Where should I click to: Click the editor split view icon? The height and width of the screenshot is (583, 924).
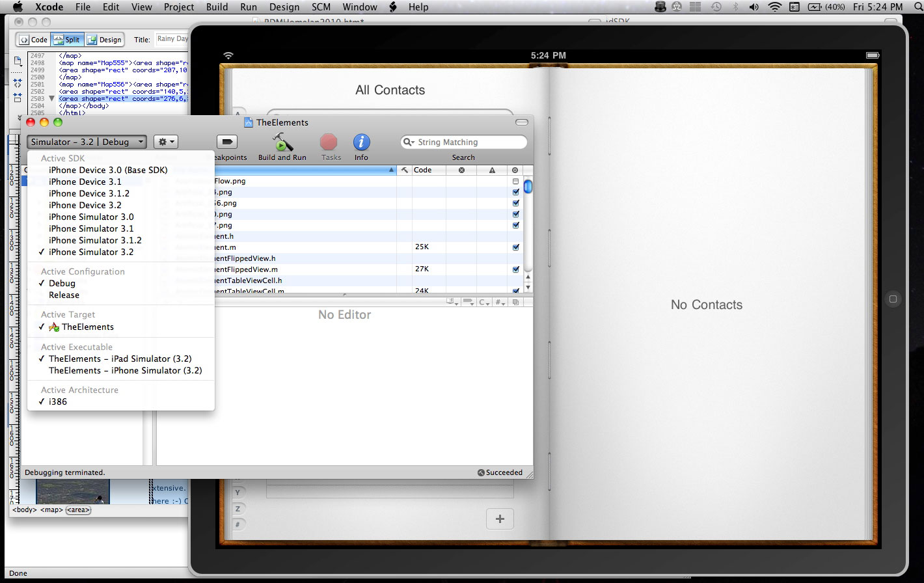pos(515,302)
